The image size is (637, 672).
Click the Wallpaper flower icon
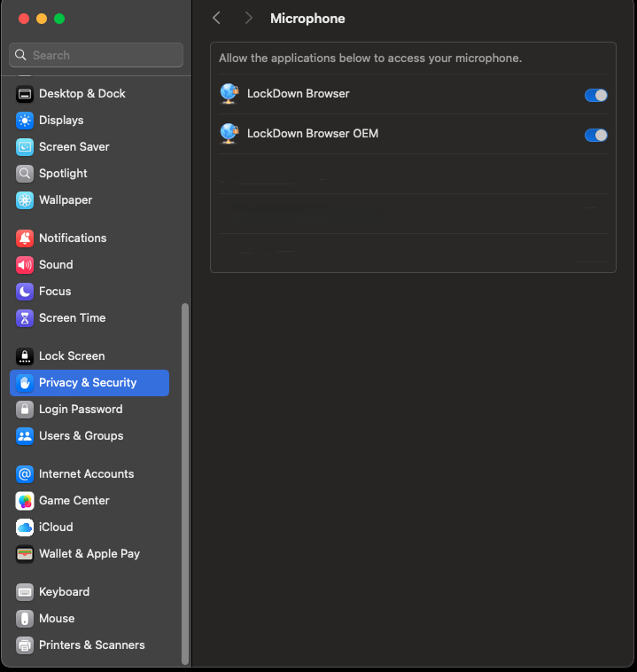point(25,200)
